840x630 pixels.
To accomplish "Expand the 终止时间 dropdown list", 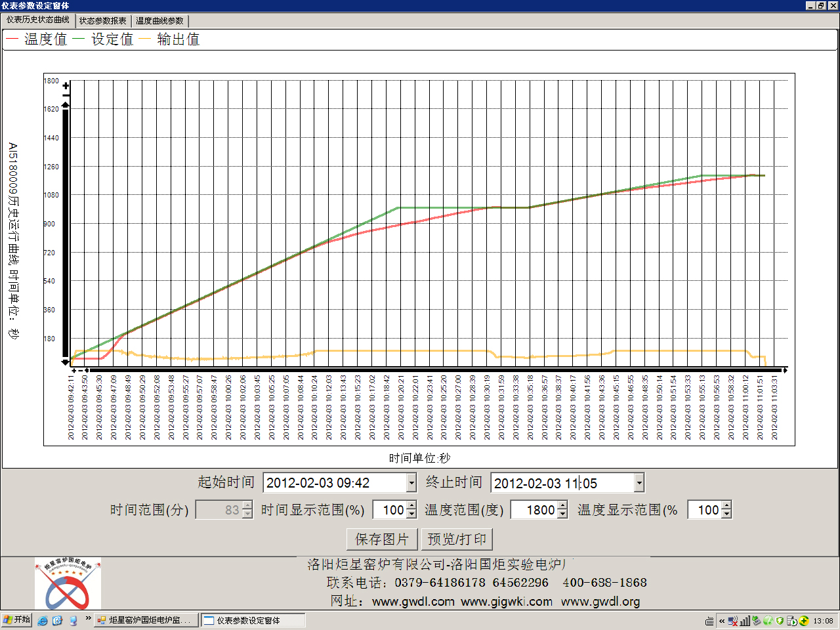I will pyautogui.click(x=639, y=483).
